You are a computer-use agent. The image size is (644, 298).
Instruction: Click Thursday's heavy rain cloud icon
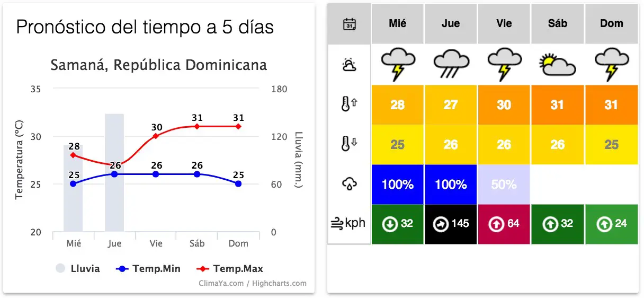coord(451,64)
